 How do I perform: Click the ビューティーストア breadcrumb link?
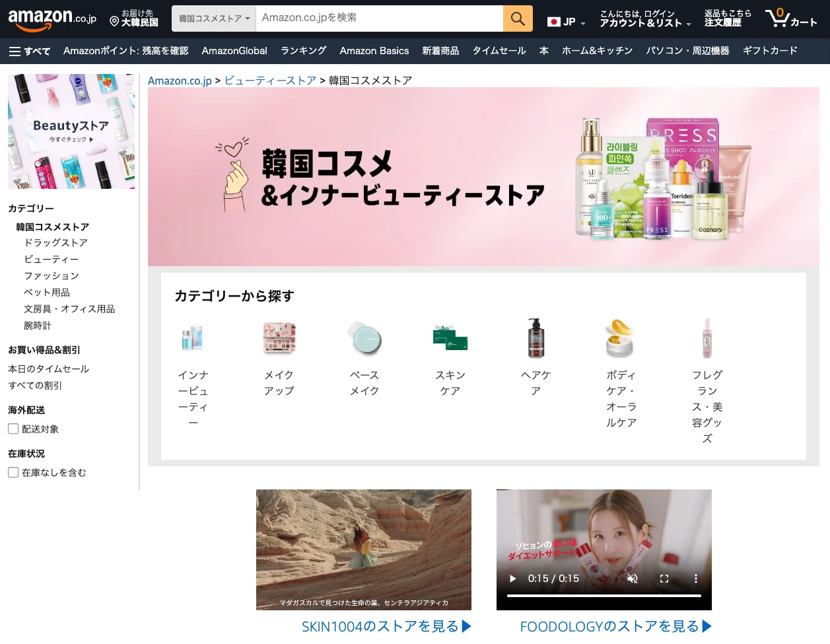pos(270,81)
